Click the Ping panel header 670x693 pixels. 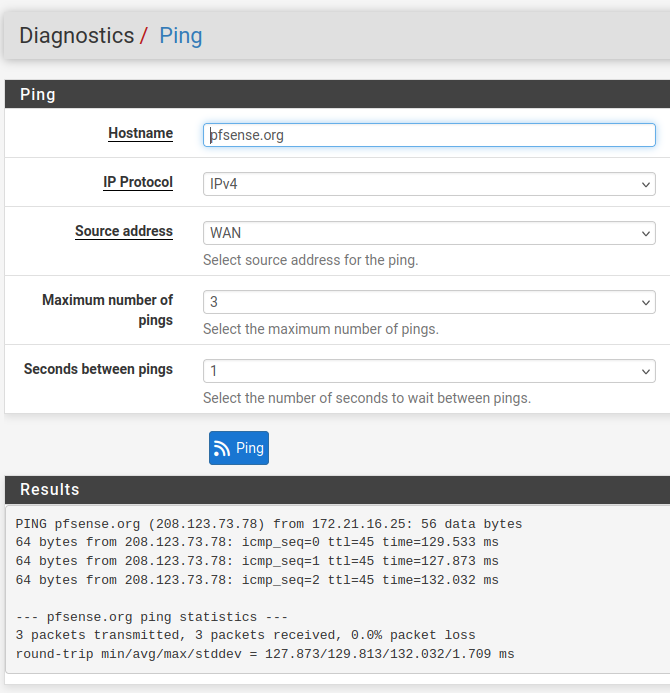[337, 94]
